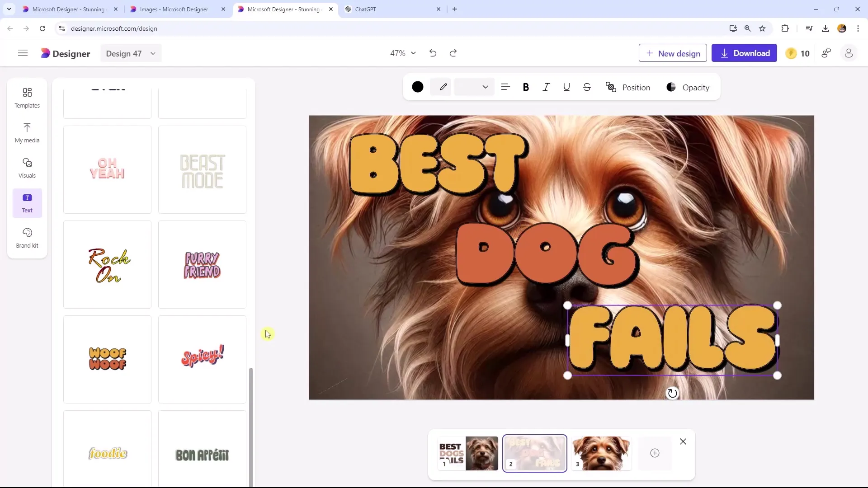Choose the FURRY FRIEND text style

pyautogui.click(x=202, y=264)
